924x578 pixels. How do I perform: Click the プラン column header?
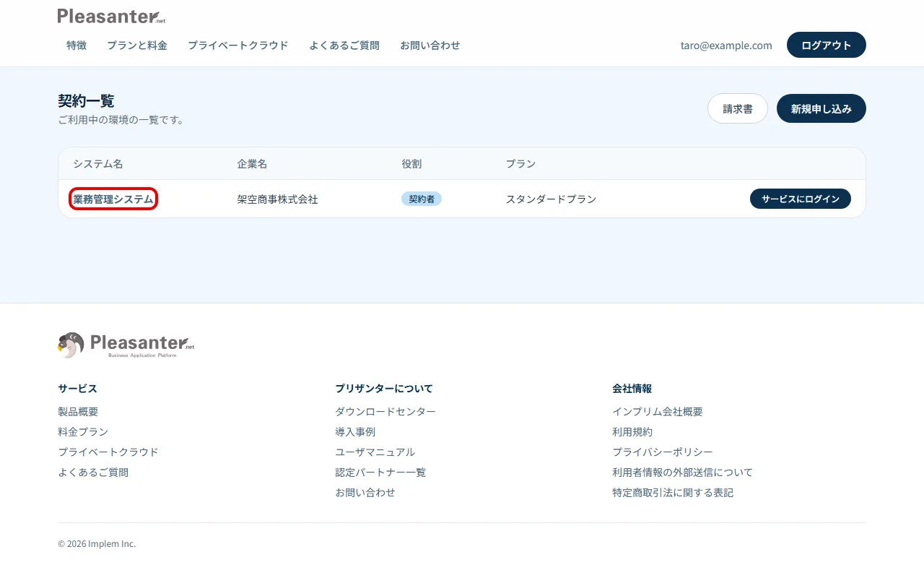[x=520, y=164]
